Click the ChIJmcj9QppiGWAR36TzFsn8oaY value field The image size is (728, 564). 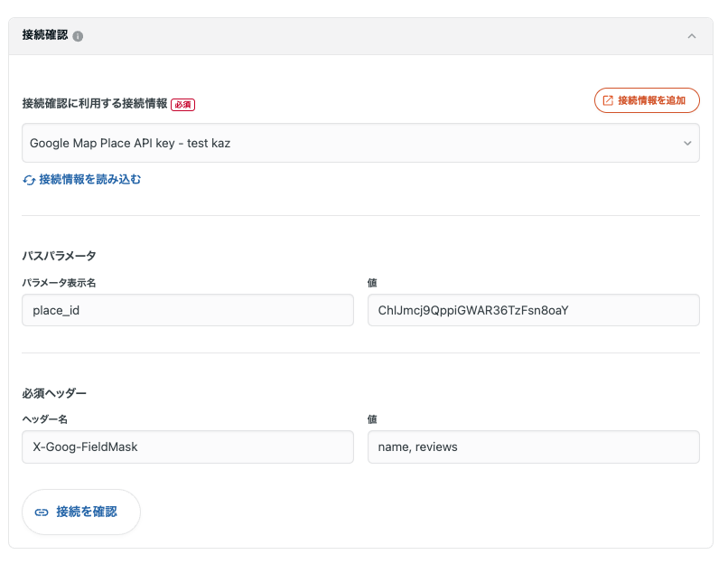[x=533, y=310]
